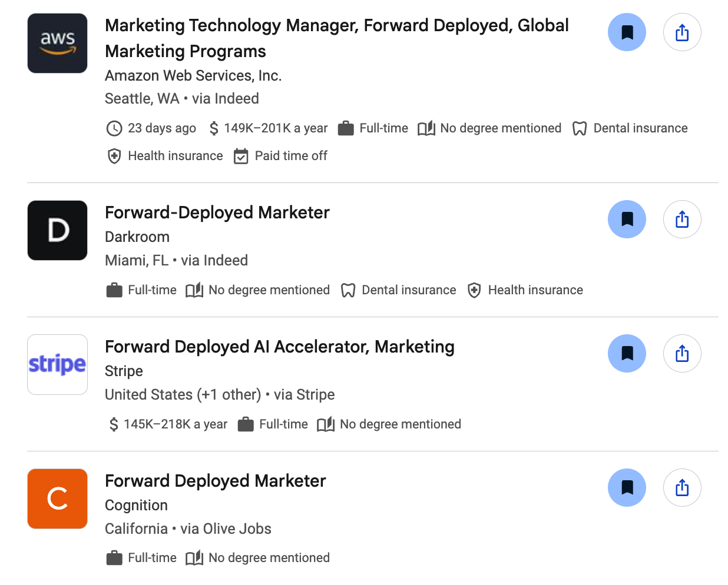
Task: Click degree book icon in Stripe listing
Action: 326,424
